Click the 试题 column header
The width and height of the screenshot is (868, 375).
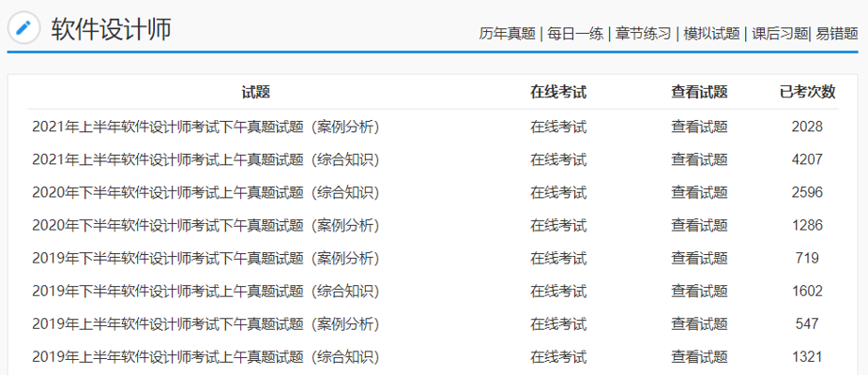click(256, 93)
